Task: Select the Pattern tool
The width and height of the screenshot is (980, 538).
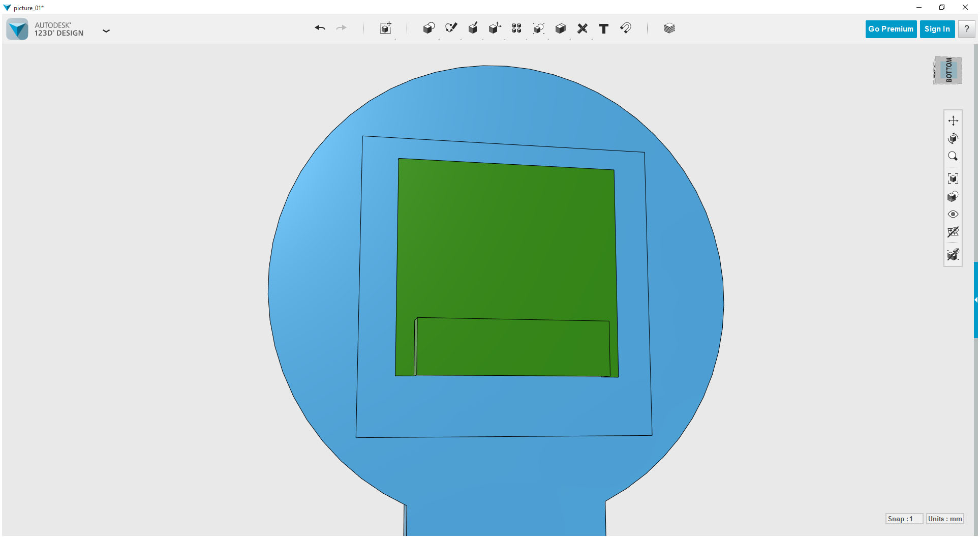Action: (516, 28)
